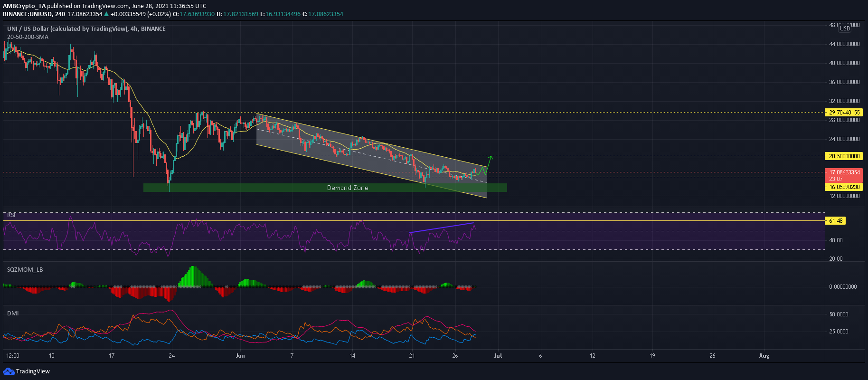
Task: Select the 20.50000000 price level label
Action: point(844,156)
